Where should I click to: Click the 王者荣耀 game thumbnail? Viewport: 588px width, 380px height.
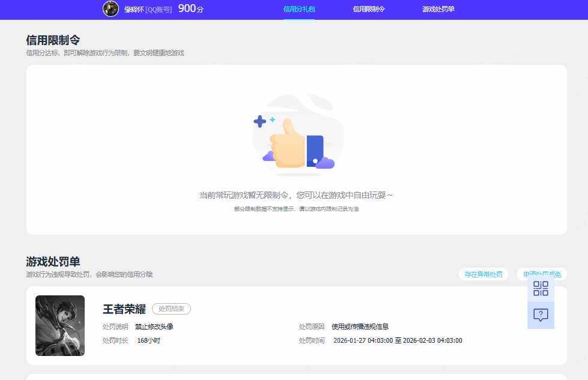(60, 325)
